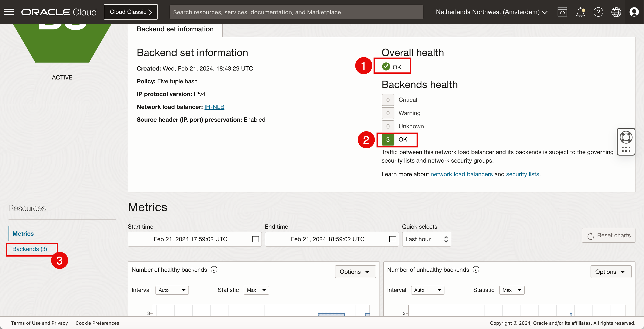This screenshot has width=644, height=329.
Task: Open the IH-NLB network load balancer link
Action: click(214, 107)
